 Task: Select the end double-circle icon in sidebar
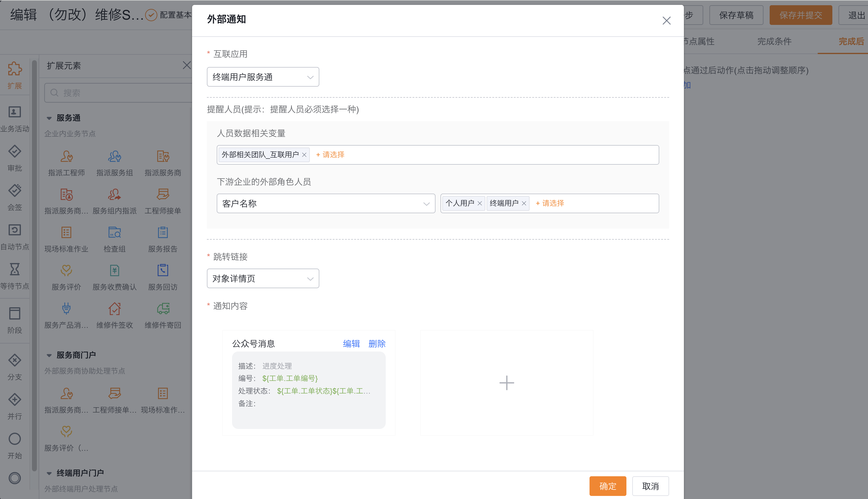tap(14, 478)
